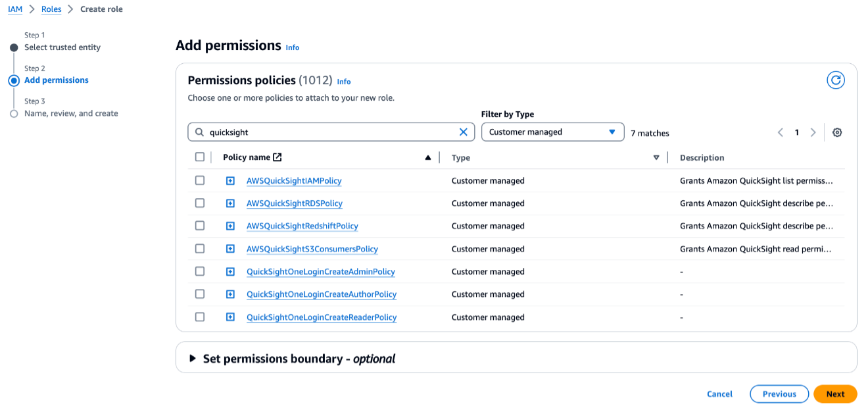Select Add permissions step
The width and height of the screenshot is (868, 418).
[57, 80]
